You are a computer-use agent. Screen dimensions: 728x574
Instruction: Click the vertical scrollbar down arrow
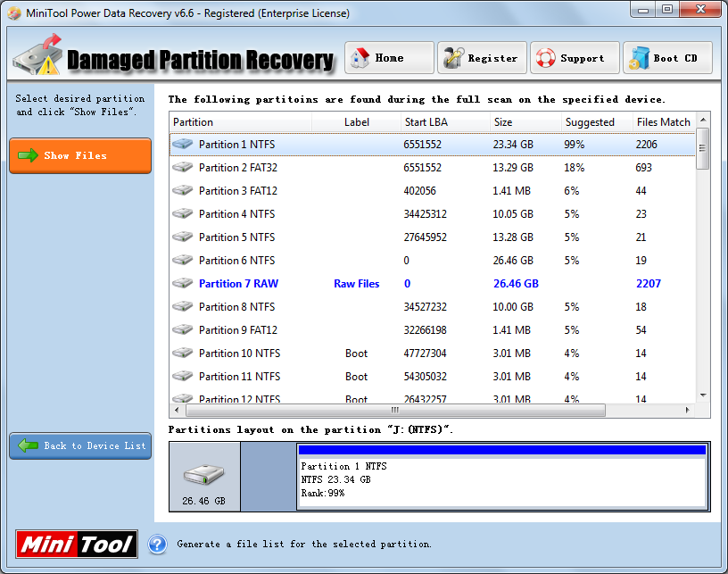tap(703, 395)
